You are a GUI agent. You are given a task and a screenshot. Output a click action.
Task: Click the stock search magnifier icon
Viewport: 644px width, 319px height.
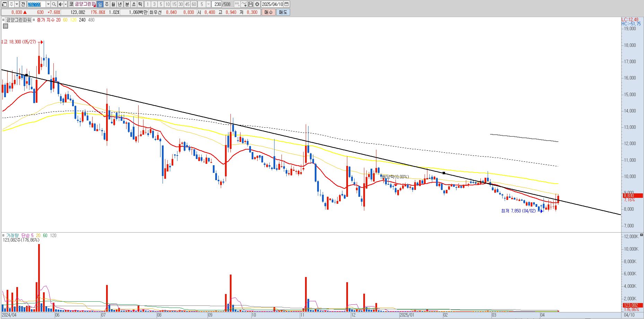pyautogui.click(x=54, y=4)
